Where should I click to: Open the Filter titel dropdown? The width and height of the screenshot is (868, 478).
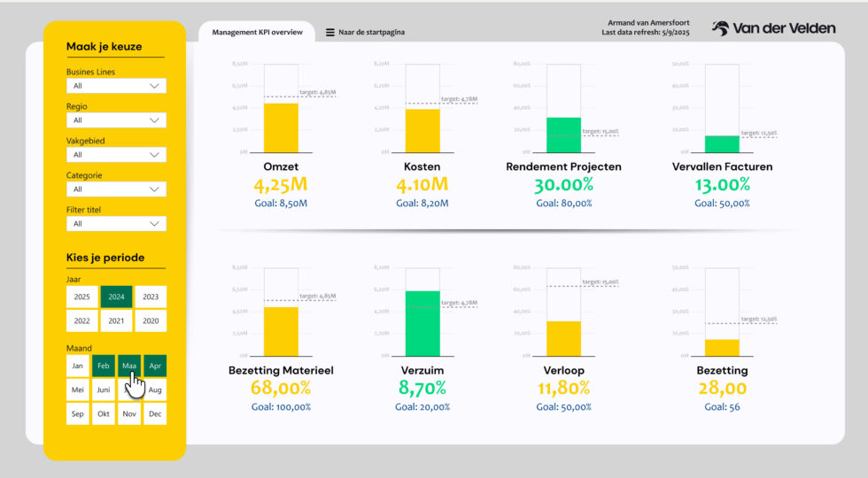[x=116, y=224]
